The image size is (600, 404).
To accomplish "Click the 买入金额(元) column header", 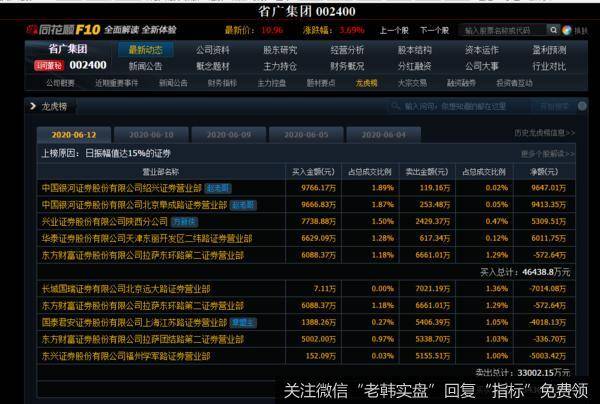I will tap(313, 172).
